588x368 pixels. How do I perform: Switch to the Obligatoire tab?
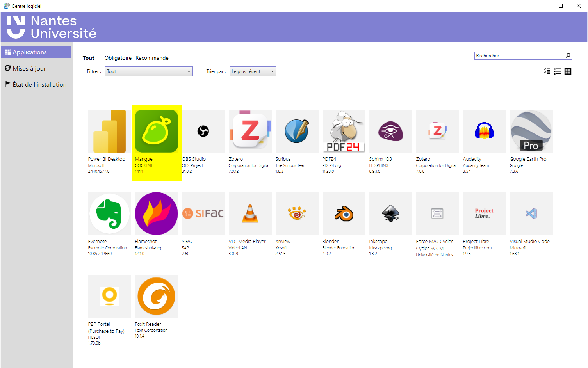pos(118,58)
